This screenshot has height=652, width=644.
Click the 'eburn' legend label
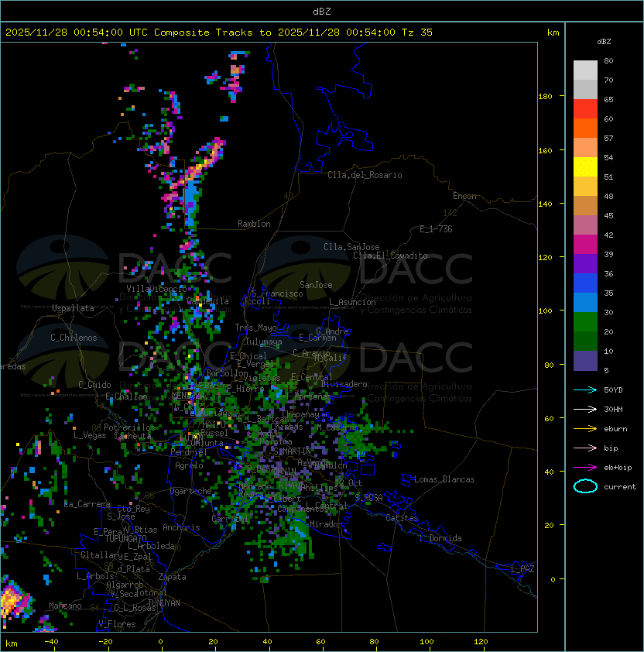(615, 429)
